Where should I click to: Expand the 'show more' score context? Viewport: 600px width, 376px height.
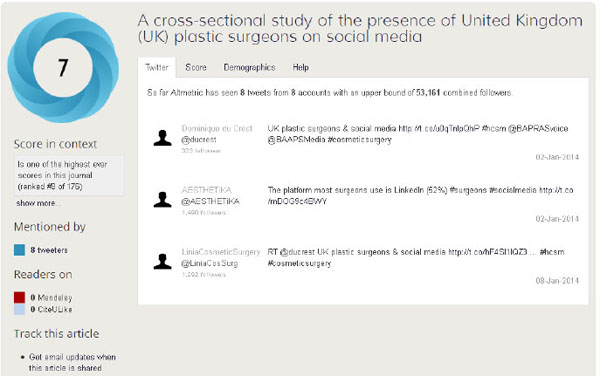[x=38, y=203]
